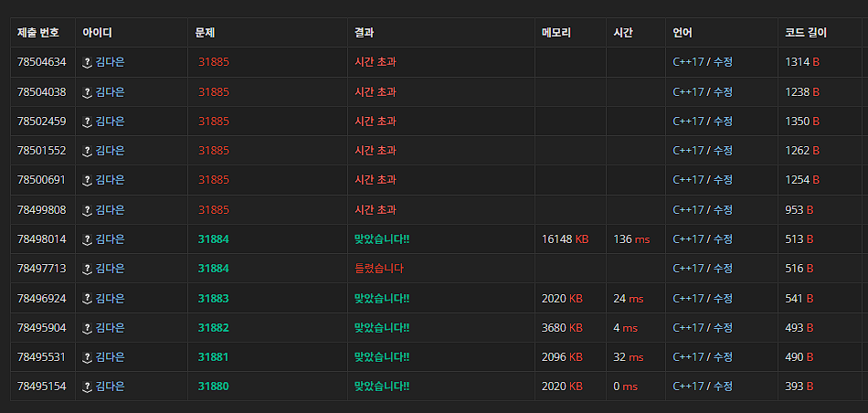
Task: Click the 언어 column header
Action: (x=683, y=33)
